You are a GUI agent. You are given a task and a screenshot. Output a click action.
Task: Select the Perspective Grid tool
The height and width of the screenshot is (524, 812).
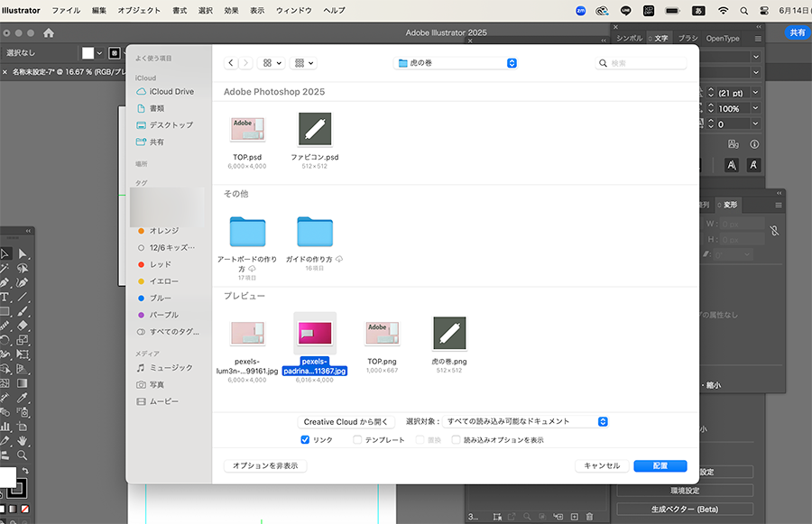pyautogui.click(x=23, y=369)
